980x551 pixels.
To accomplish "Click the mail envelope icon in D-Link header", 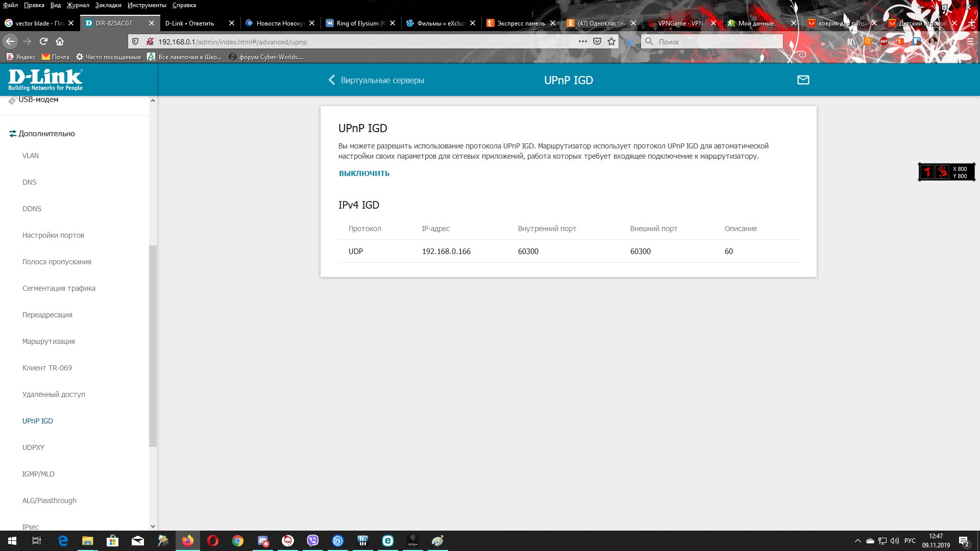I will 803,80.
